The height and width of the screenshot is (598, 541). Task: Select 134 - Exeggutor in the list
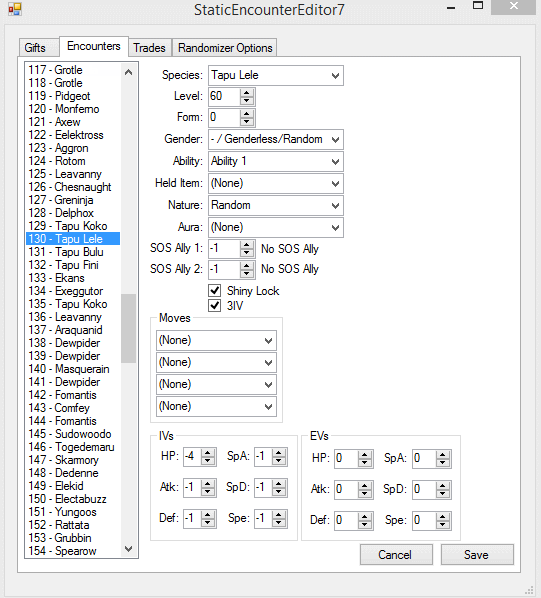point(73,291)
